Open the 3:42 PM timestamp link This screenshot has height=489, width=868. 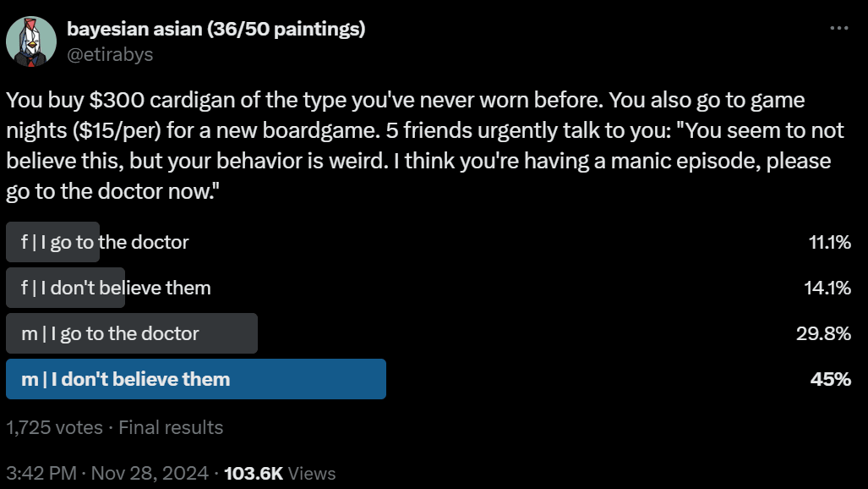41,474
